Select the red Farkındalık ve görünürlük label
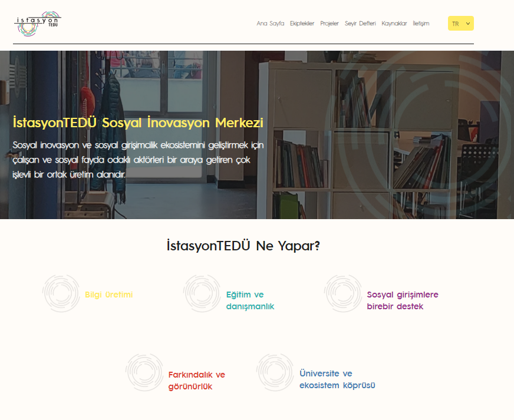The height and width of the screenshot is (420, 514). (x=197, y=381)
